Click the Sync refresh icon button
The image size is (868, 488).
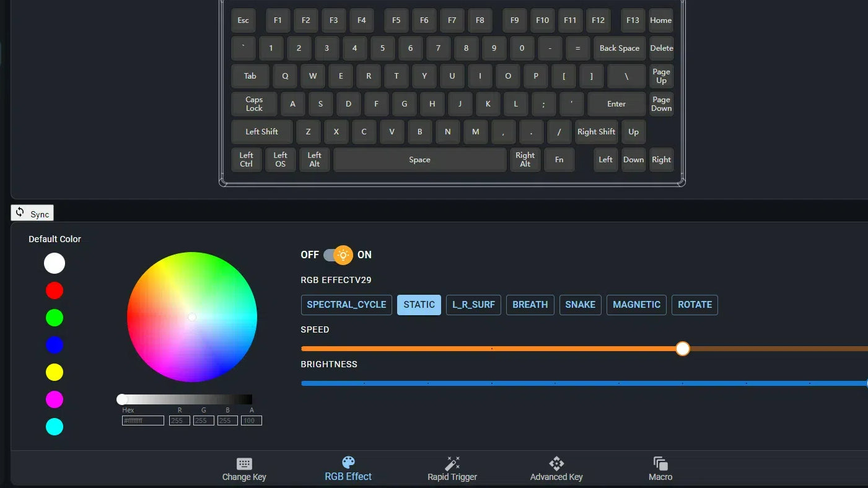click(32, 213)
